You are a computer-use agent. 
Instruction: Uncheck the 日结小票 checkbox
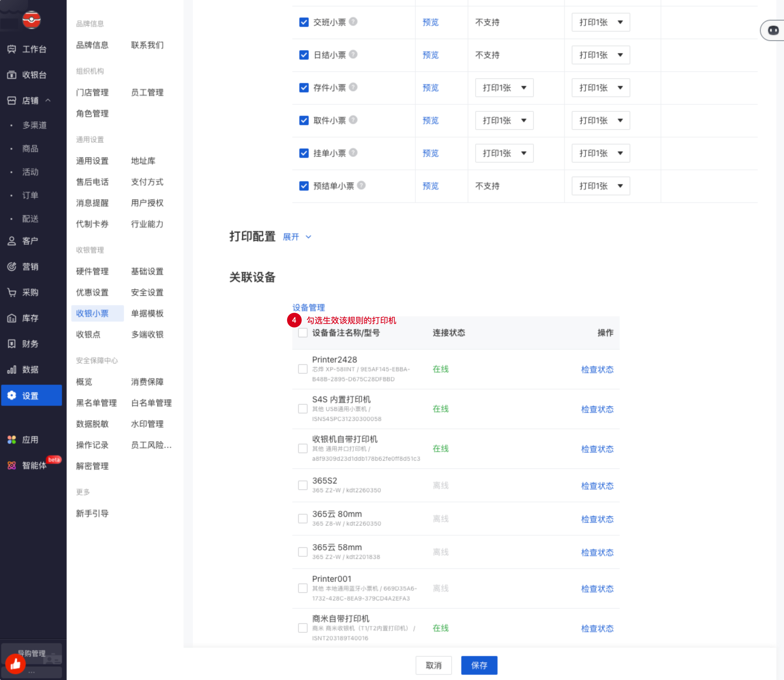point(304,55)
